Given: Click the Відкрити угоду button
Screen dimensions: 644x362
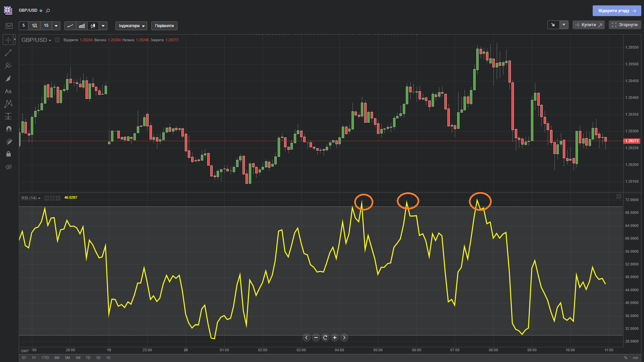Looking at the screenshot, I should pyautogui.click(x=616, y=11).
